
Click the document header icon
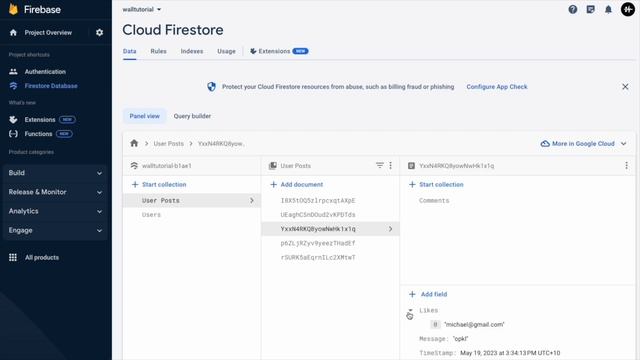pos(411,165)
